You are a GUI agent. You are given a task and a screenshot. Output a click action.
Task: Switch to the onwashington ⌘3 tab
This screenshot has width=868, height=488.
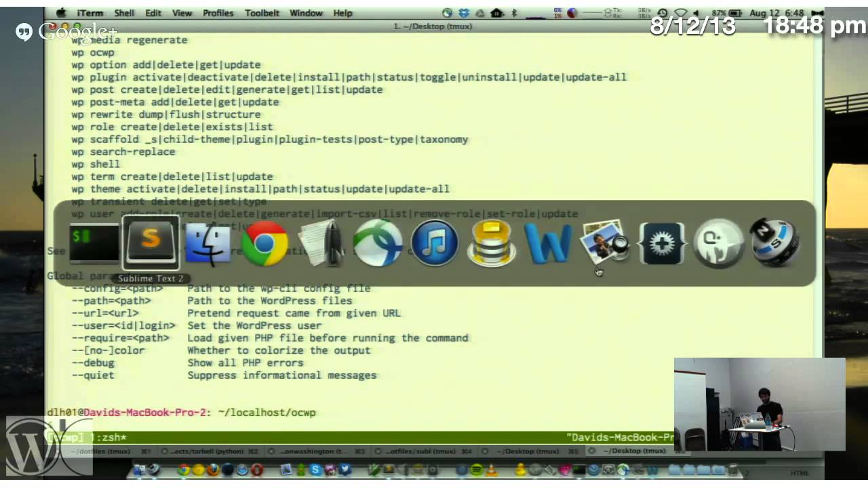tap(317, 451)
